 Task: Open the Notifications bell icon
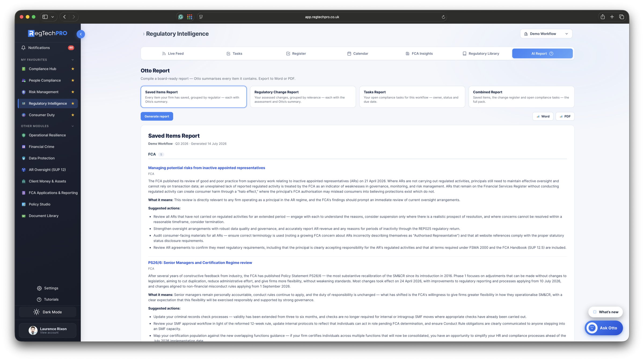point(23,48)
